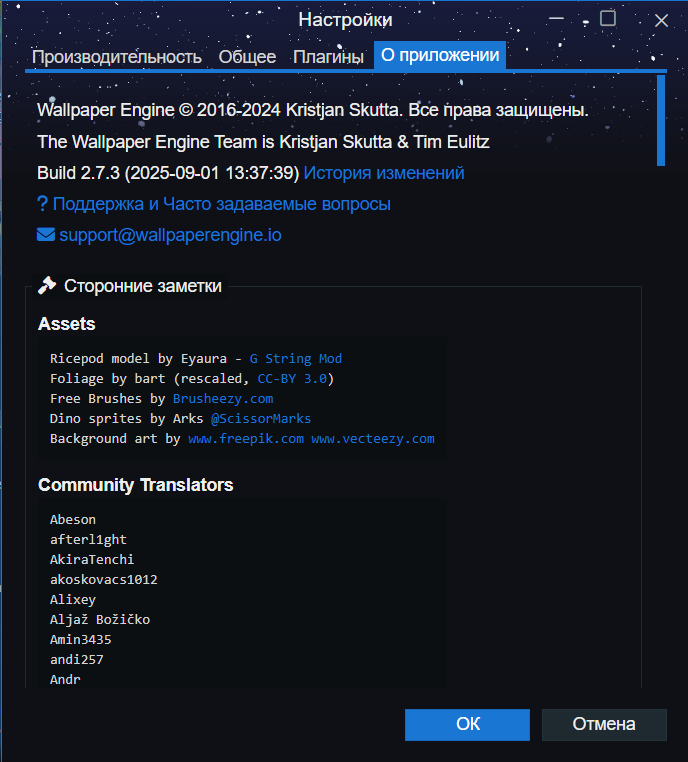Click the Сторонние заметки section title

pos(143,286)
